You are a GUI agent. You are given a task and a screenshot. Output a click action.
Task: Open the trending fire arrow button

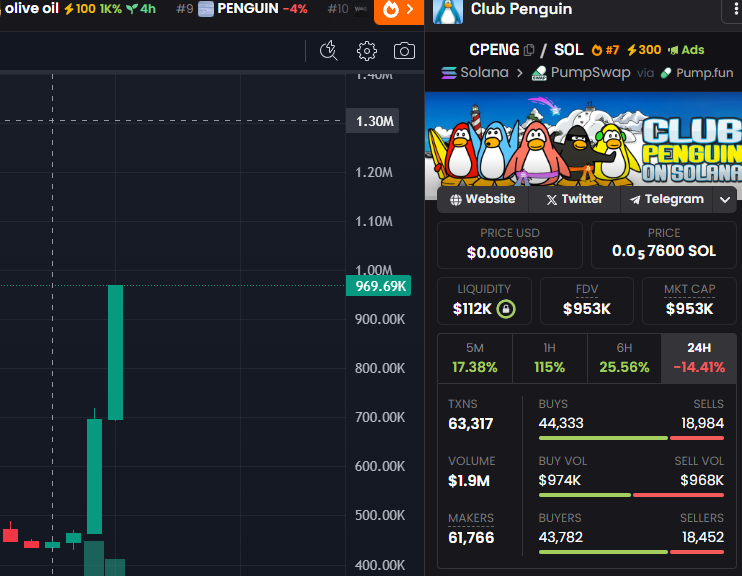(398, 10)
